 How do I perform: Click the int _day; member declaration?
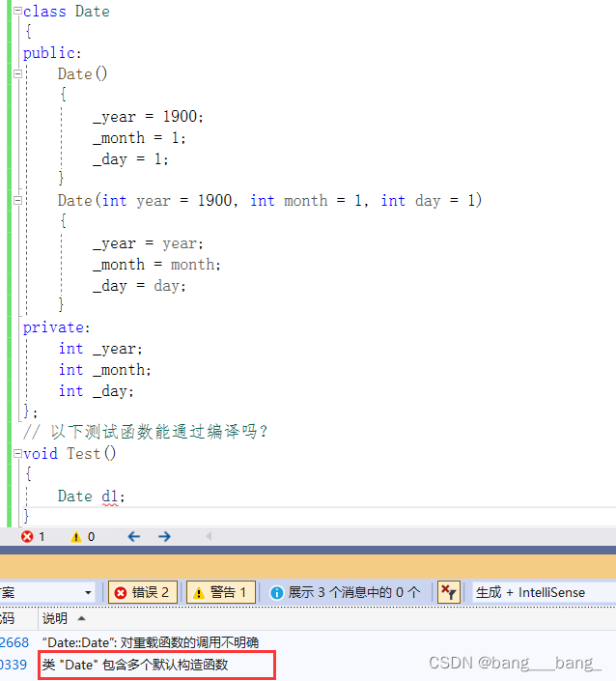pyautogui.click(x=96, y=391)
